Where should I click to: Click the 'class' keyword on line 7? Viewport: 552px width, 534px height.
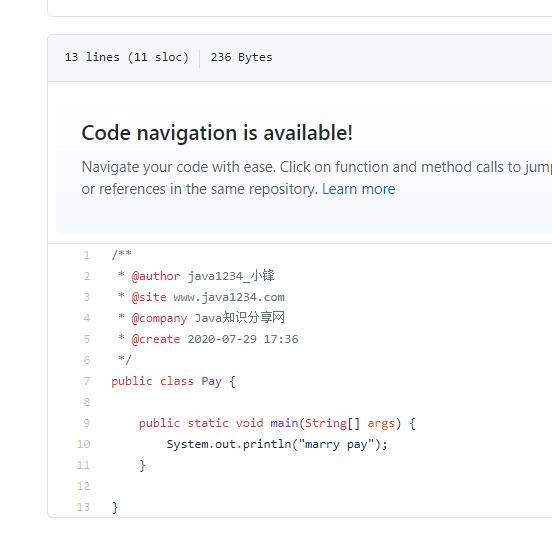(x=177, y=381)
